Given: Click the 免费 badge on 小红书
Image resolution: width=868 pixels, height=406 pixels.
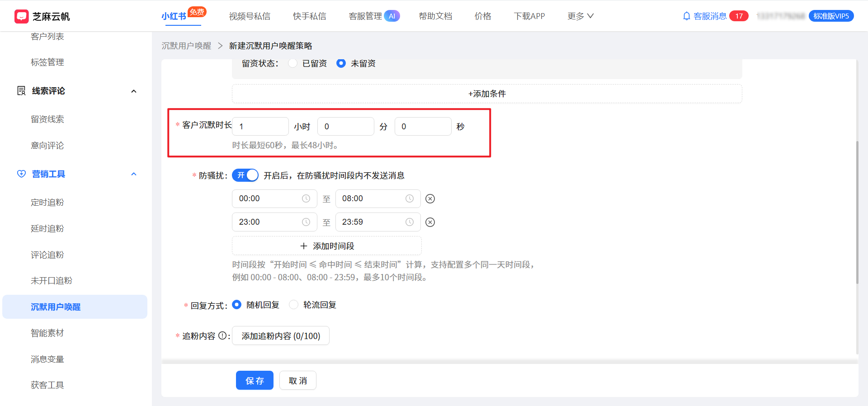Looking at the screenshot, I should click(197, 12).
